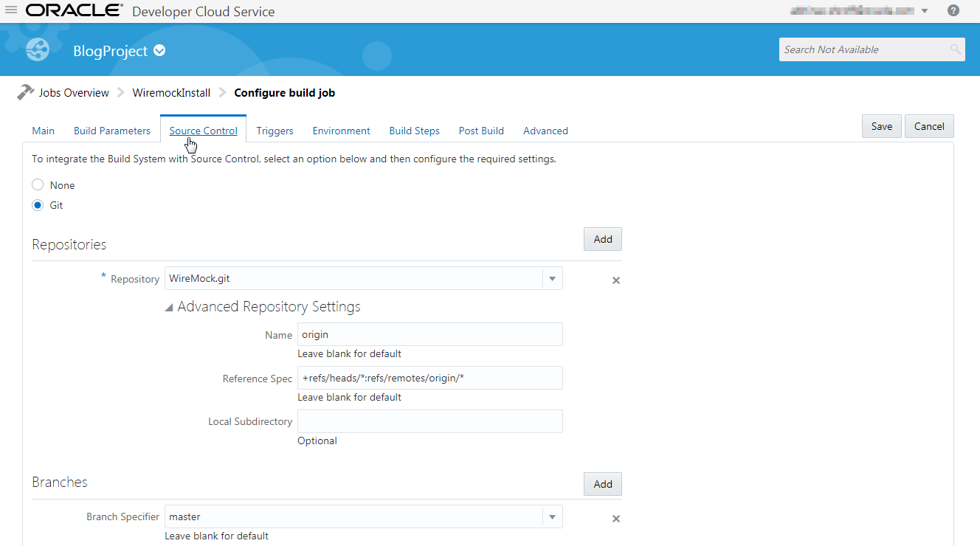Select the Git source control option

pyautogui.click(x=38, y=205)
